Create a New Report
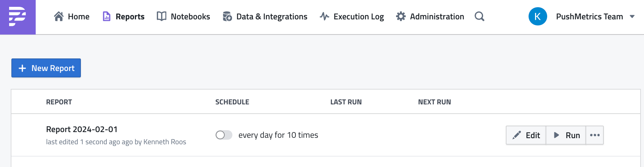The image size is (644, 167). point(46,68)
